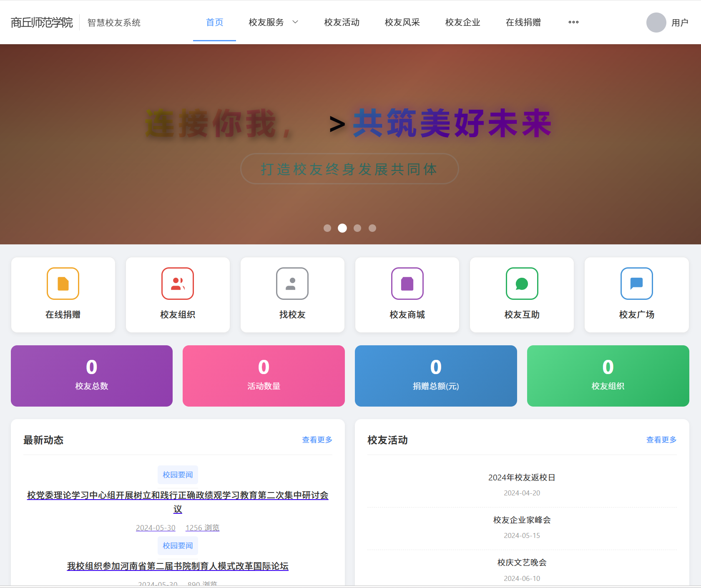
Task: Click the green 校友组织 statistics card
Action: (x=608, y=376)
